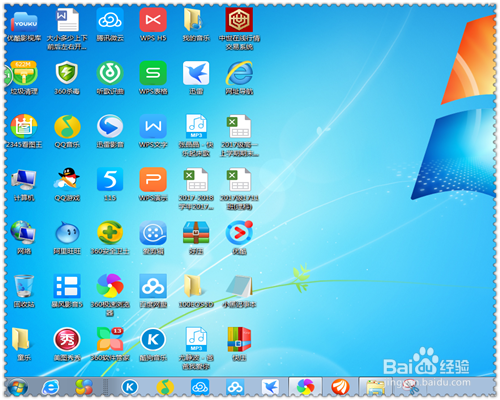Launch the 快压 colorful archive icon

pyautogui.click(x=239, y=339)
